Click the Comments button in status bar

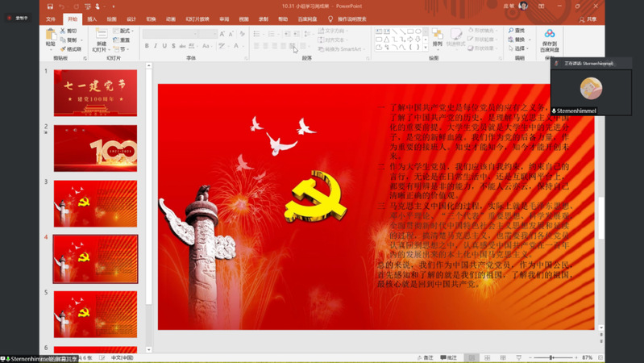point(448,357)
